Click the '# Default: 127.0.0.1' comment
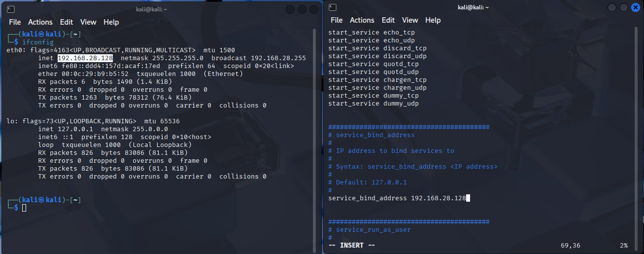 (x=368, y=182)
